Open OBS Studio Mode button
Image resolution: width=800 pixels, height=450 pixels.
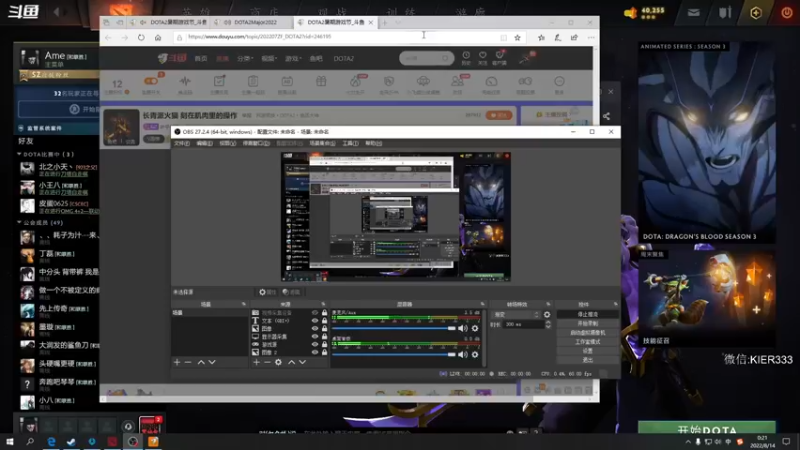(x=587, y=342)
